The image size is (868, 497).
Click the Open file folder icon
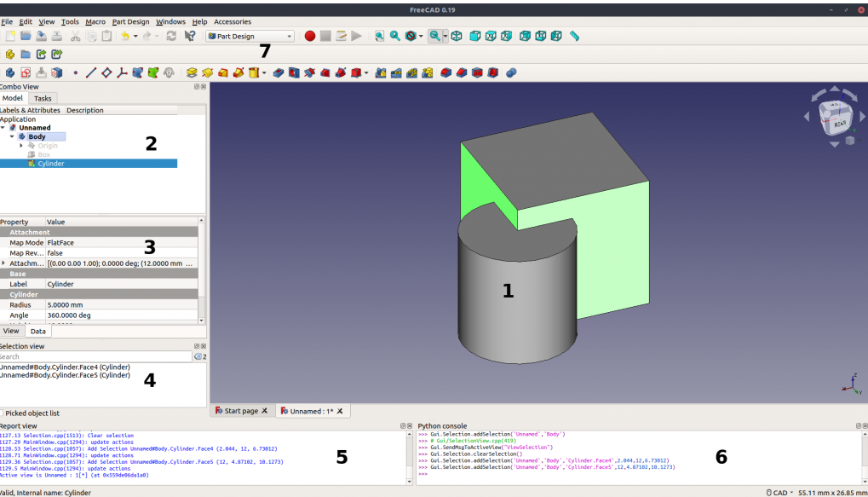[26, 36]
